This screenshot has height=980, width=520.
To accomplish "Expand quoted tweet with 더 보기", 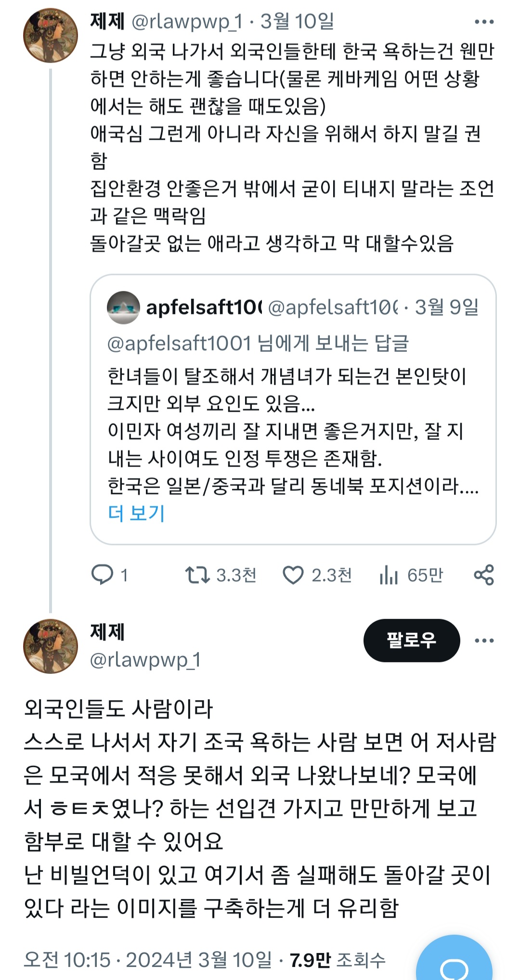I will click(x=136, y=513).
